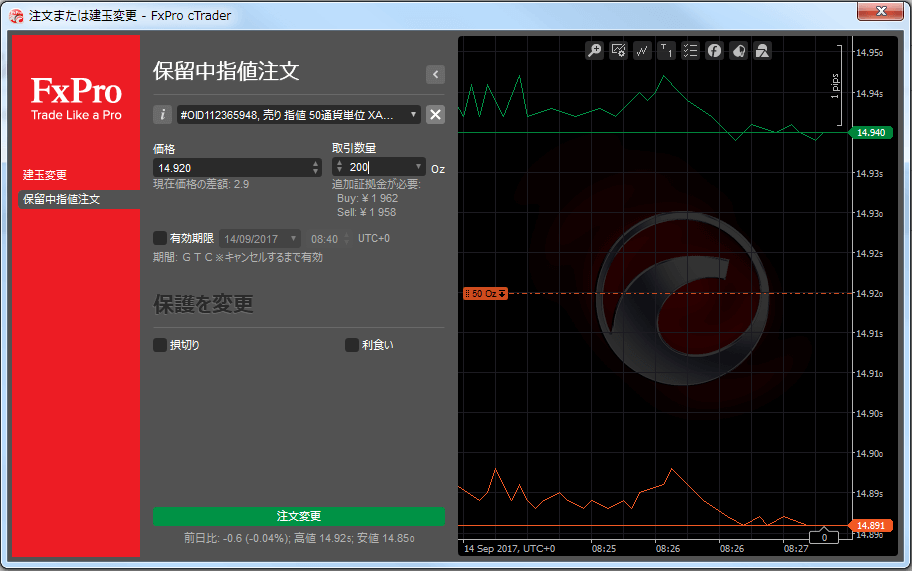
Task: Click the 0 marker box on time axis
Action: tap(824, 536)
